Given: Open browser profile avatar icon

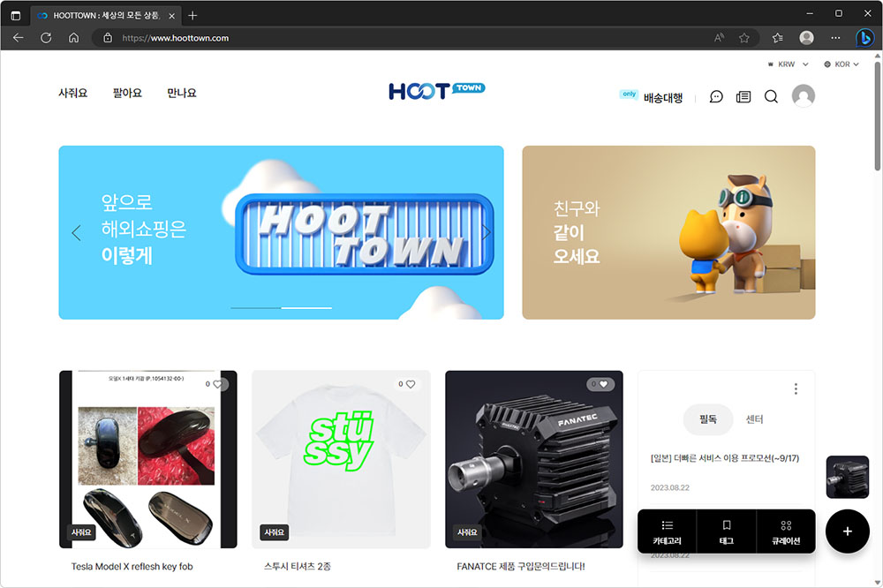Looking at the screenshot, I should click(806, 38).
